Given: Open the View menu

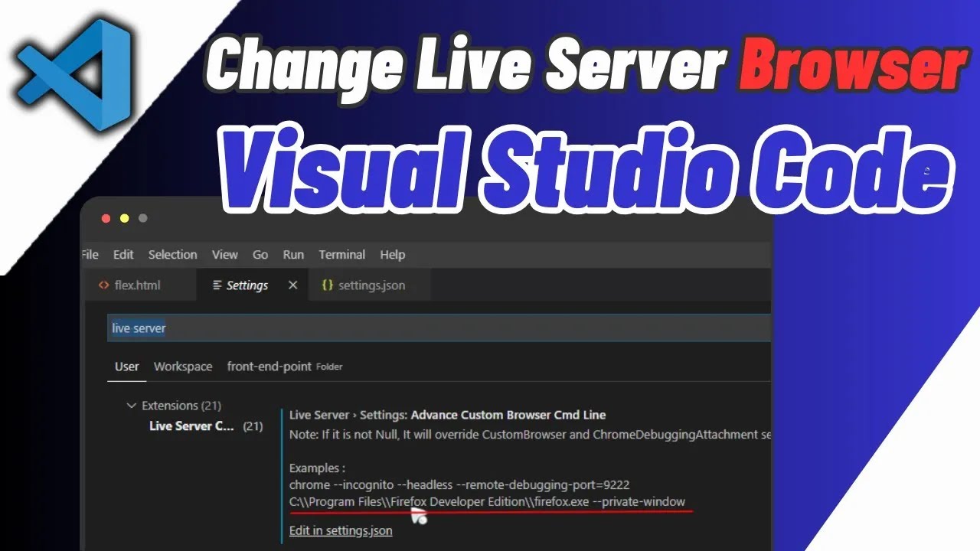Looking at the screenshot, I should tap(224, 254).
